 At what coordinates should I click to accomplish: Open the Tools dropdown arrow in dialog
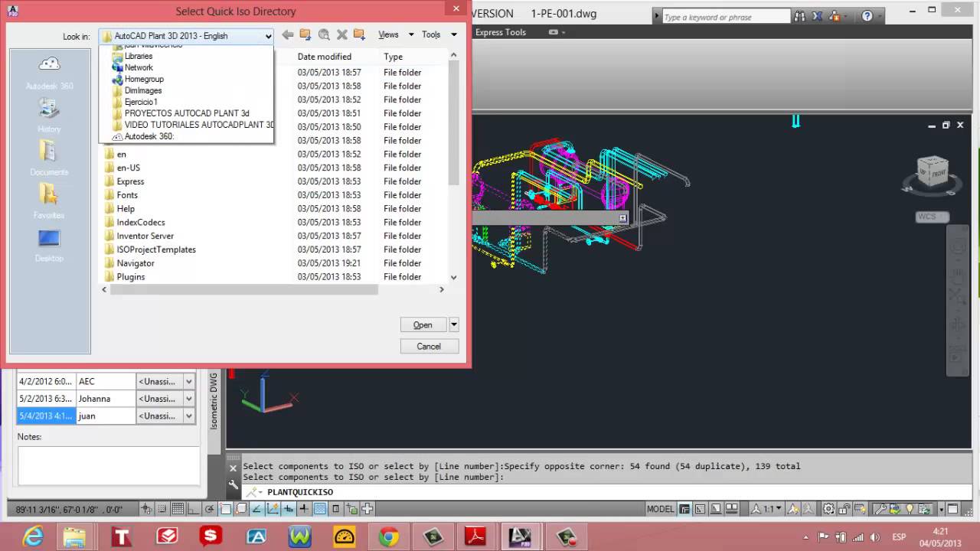coord(454,34)
